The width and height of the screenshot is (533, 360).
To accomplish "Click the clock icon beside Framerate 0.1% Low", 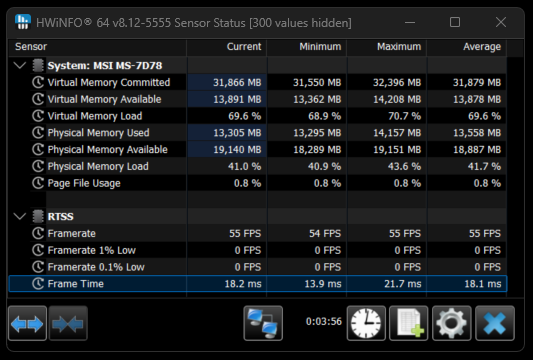I will (38, 267).
